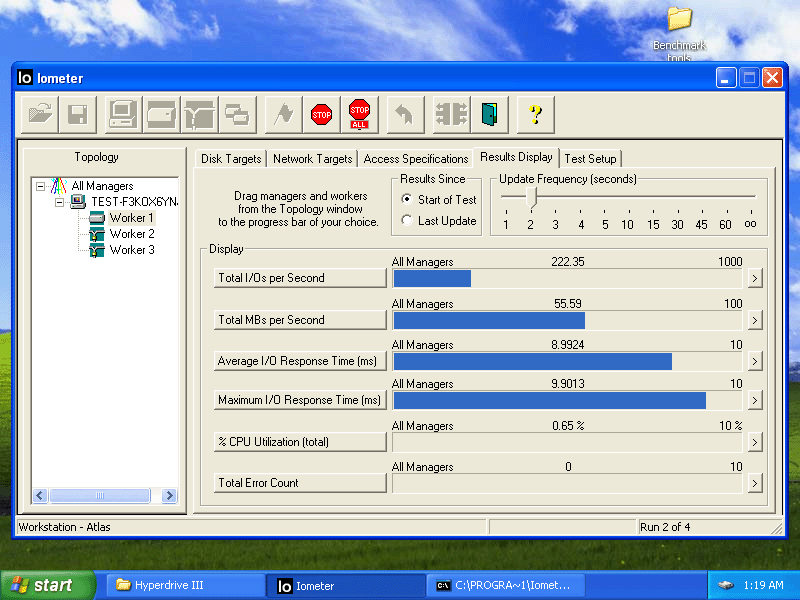Add a new disk worker icon
This screenshot has height=600, width=800.
coord(161,114)
